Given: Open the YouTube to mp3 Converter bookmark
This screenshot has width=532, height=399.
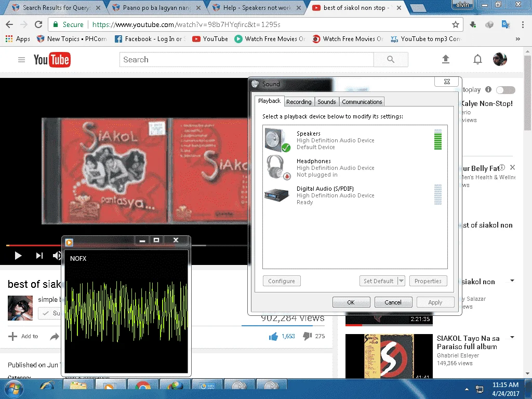Looking at the screenshot, I should (x=425, y=39).
